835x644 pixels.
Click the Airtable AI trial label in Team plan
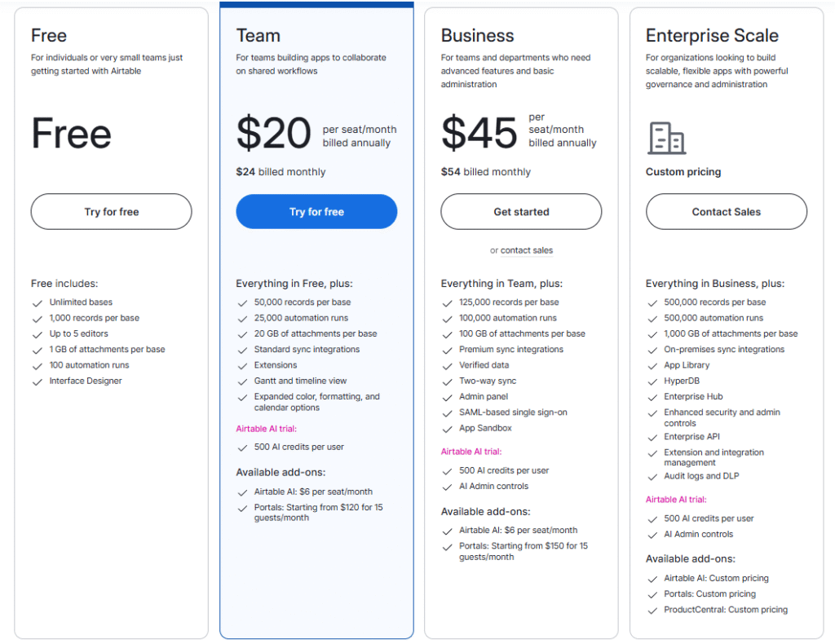[x=266, y=429]
